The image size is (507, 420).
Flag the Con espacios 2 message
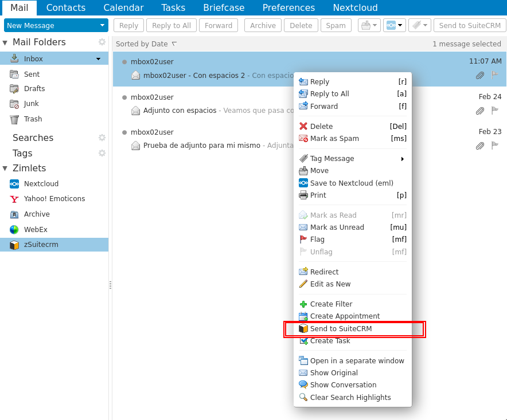(495, 75)
